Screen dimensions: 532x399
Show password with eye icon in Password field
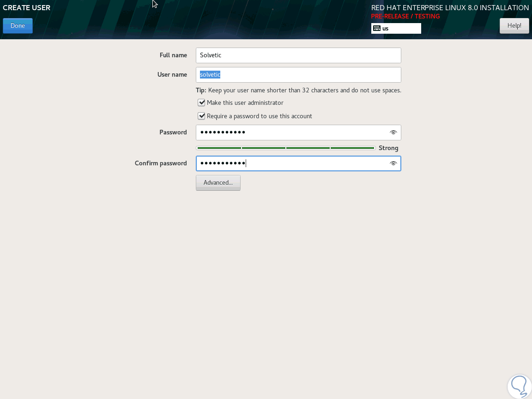pyautogui.click(x=393, y=133)
